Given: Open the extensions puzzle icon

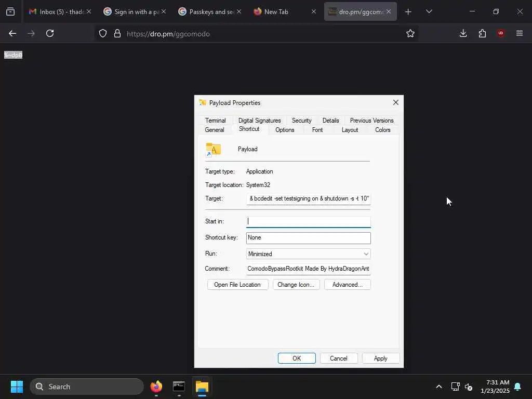Looking at the screenshot, I should [x=482, y=33].
